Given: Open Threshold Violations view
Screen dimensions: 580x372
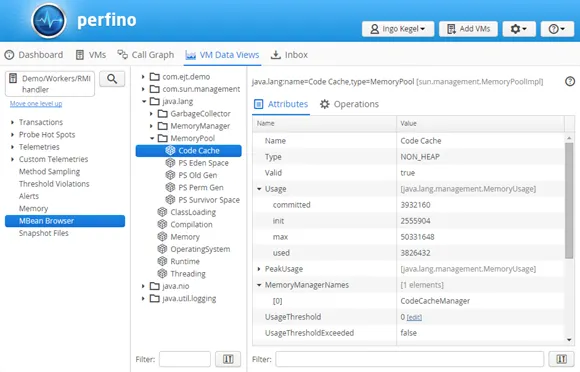Looking at the screenshot, I should click(54, 184).
